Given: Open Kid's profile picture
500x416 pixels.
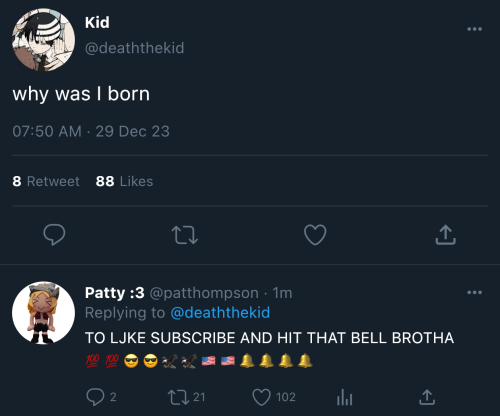Looking at the screenshot, I should [43, 40].
